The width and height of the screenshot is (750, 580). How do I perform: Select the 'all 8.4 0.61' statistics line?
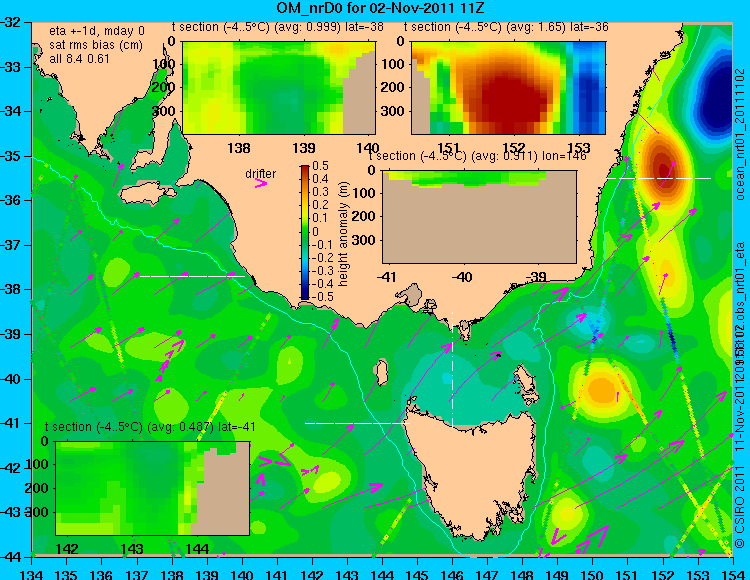click(x=79, y=59)
